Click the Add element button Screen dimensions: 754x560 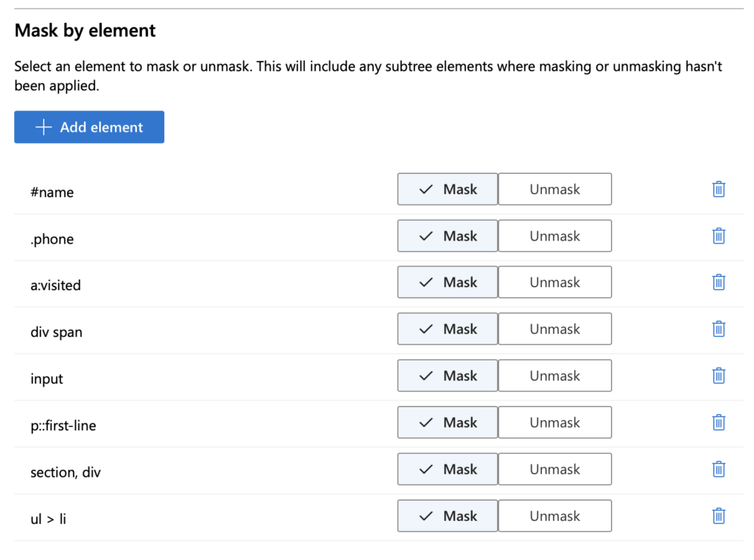click(x=89, y=127)
